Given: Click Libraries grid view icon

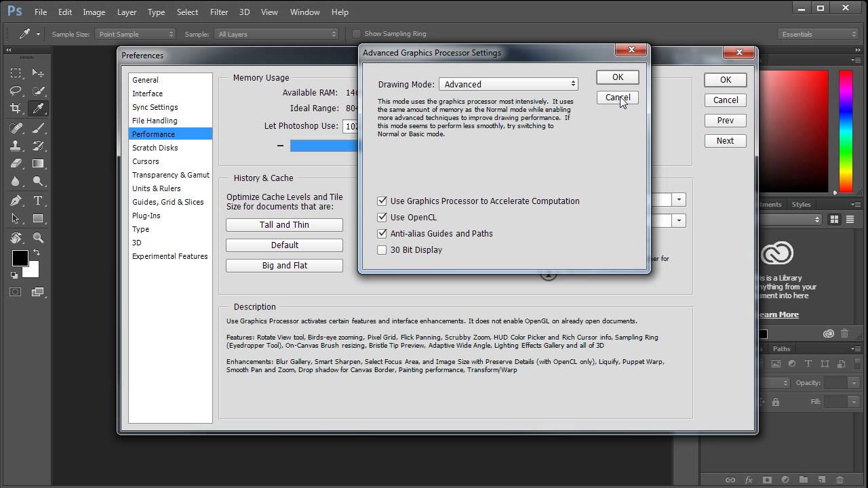Looking at the screenshot, I should coord(834,220).
